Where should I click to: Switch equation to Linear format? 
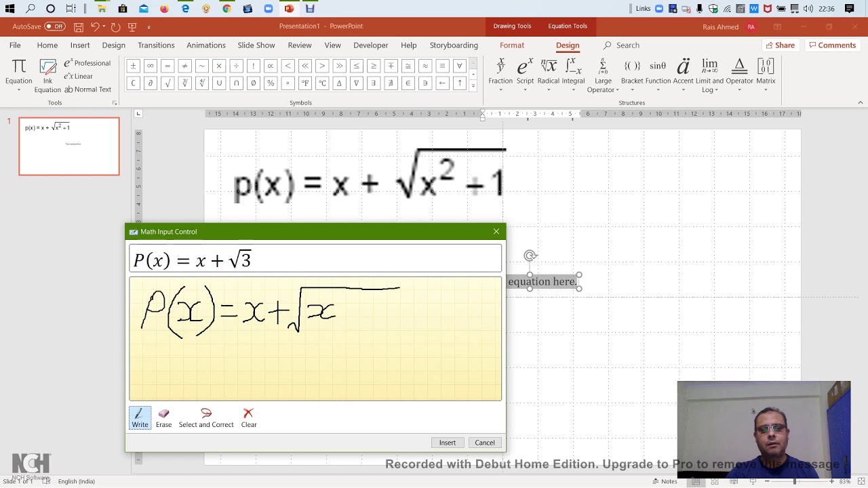pos(79,76)
